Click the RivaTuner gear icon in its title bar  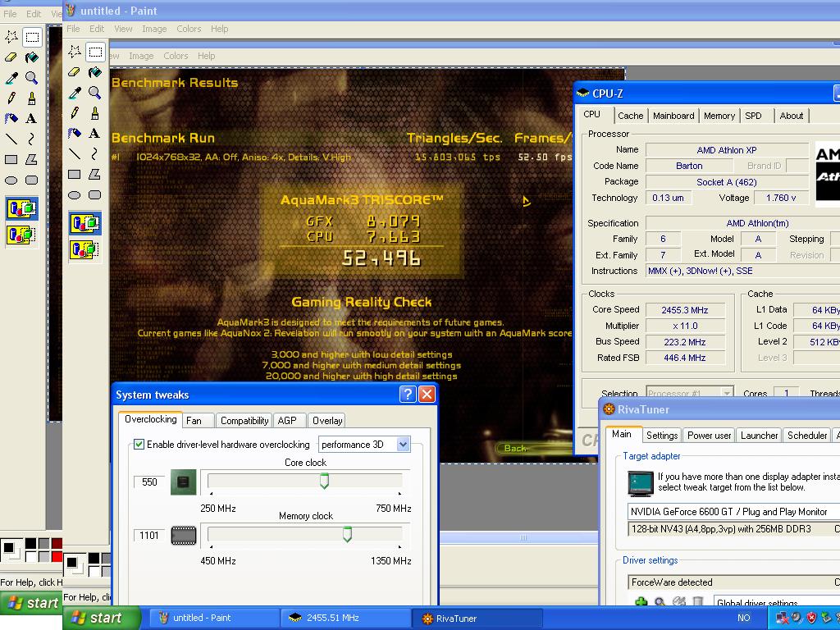(609, 409)
